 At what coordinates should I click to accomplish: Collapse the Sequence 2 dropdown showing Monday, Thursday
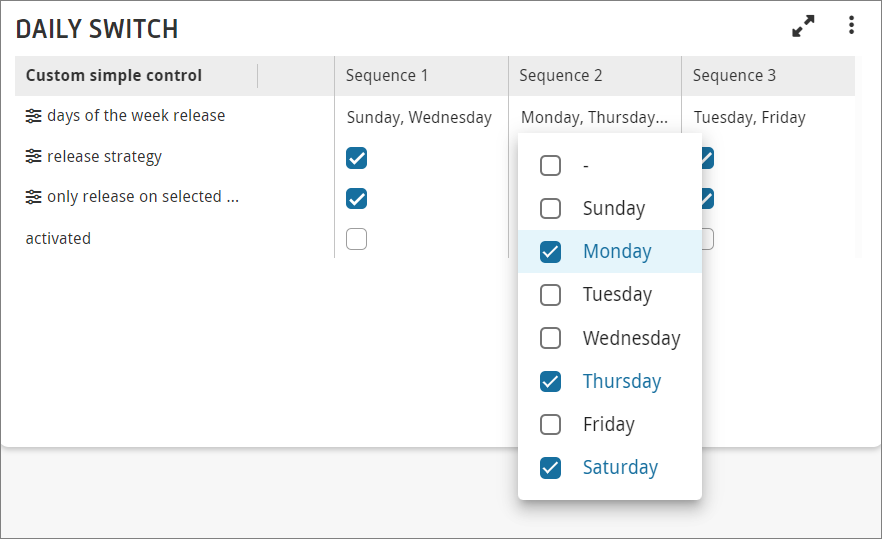pyautogui.click(x=595, y=117)
